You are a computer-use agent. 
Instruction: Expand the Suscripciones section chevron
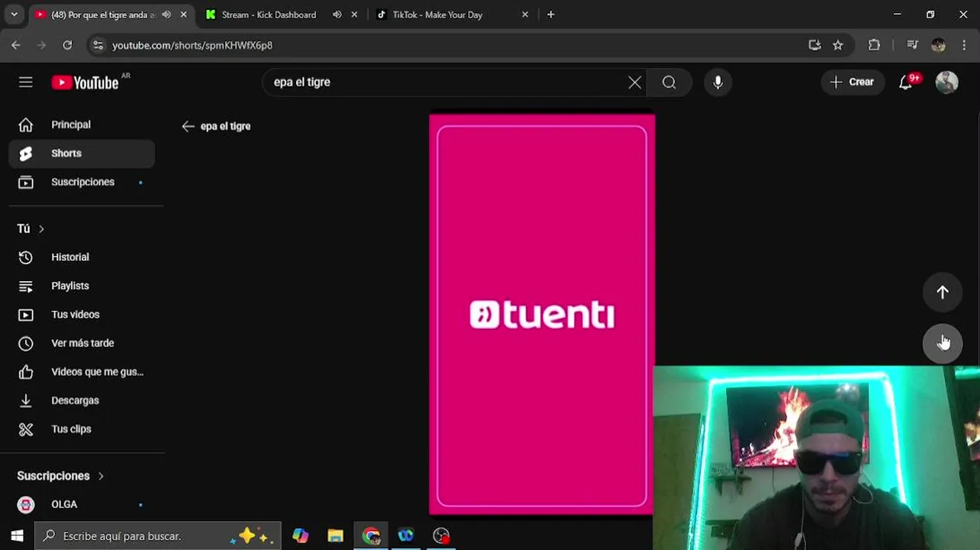(101, 476)
